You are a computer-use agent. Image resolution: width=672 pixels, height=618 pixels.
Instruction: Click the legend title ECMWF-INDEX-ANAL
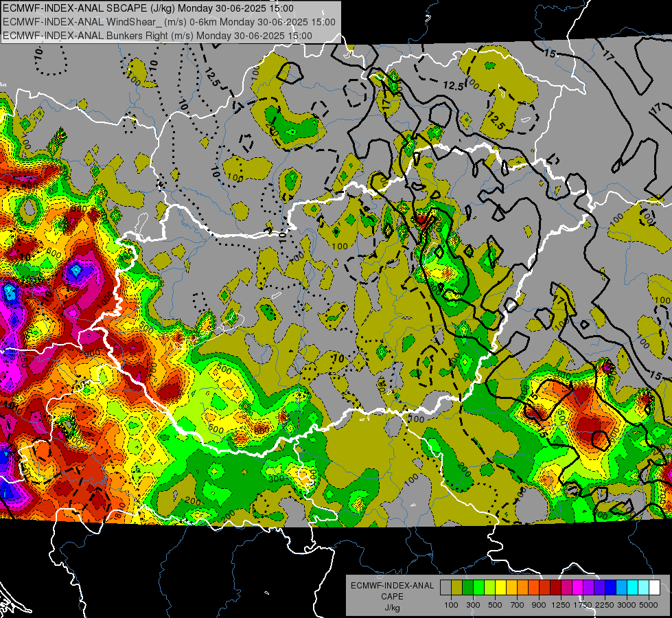(x=392, y=586)
